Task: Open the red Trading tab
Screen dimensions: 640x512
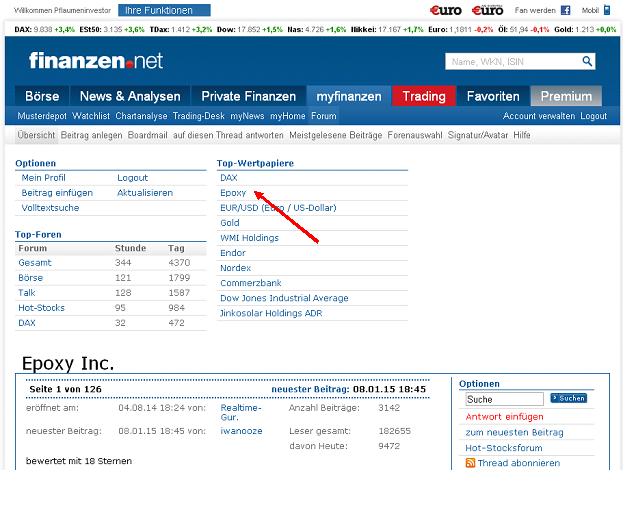Action: pos(424,96)
